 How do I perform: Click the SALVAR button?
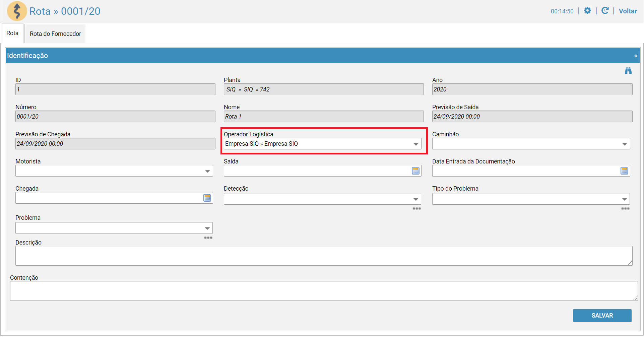point(602,316)
